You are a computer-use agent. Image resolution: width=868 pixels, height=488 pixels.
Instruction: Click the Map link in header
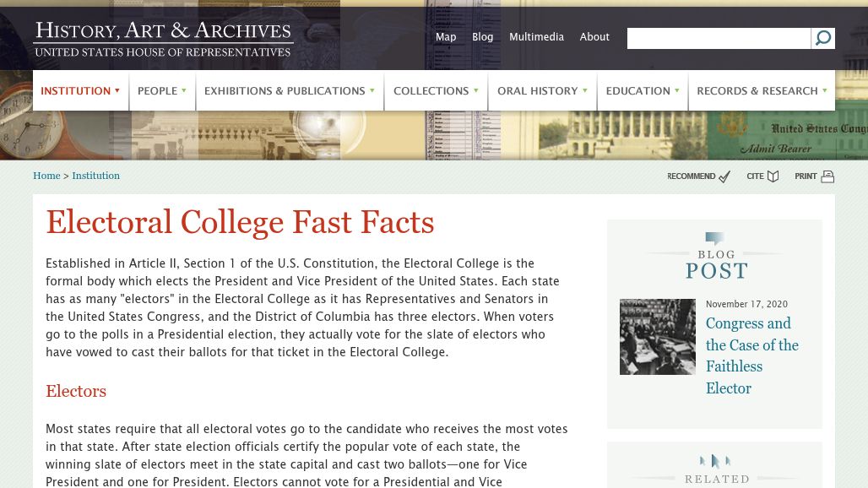click(x=446, y=37)
